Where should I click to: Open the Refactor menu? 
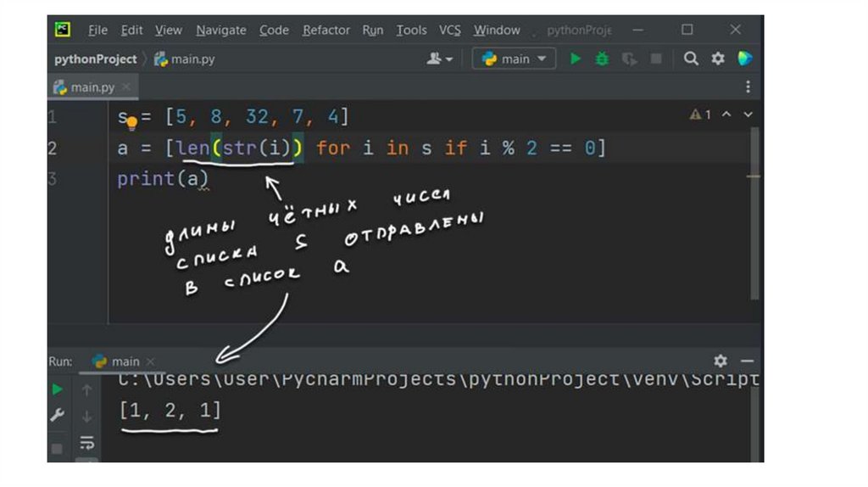pos(326,30)
